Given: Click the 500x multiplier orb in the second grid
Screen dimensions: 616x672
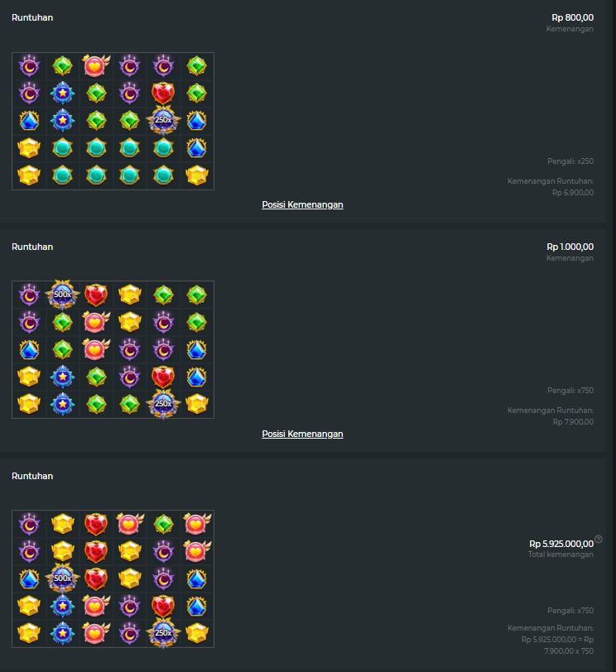Looking at the screenshot, I should pyautogui.click(x=63, y=295).
